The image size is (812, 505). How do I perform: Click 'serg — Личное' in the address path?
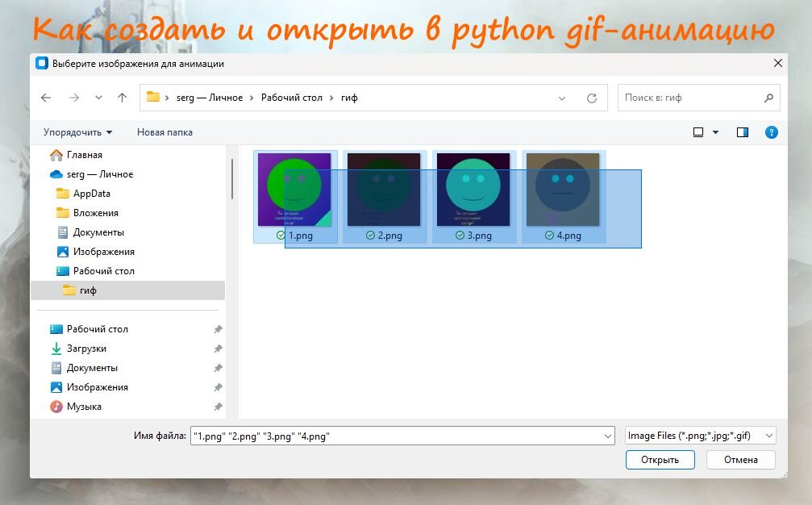tap(209, 98)
